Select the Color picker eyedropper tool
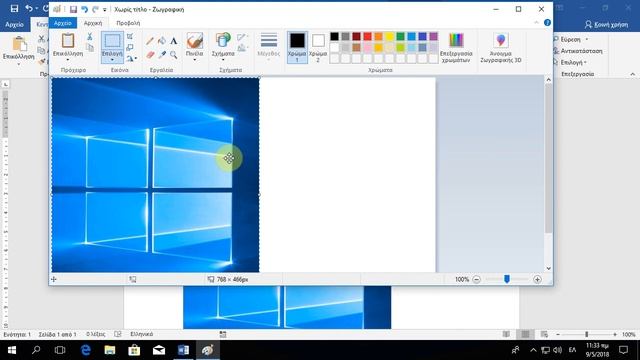 (x=162, y=54)
